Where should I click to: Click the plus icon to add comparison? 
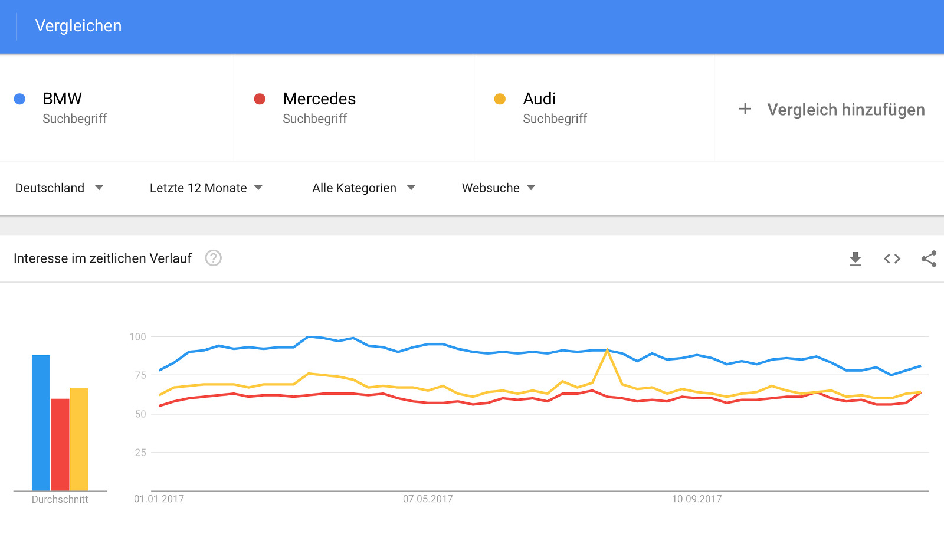745,109
